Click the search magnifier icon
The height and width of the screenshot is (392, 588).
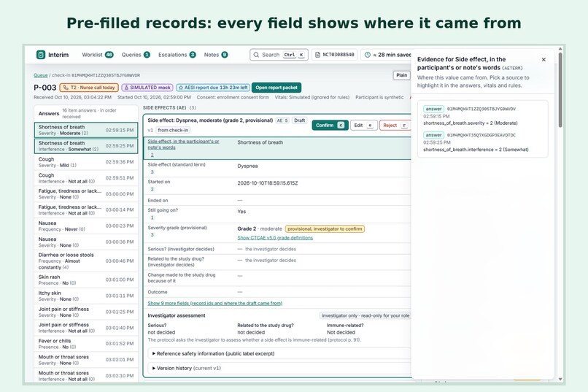256,55
